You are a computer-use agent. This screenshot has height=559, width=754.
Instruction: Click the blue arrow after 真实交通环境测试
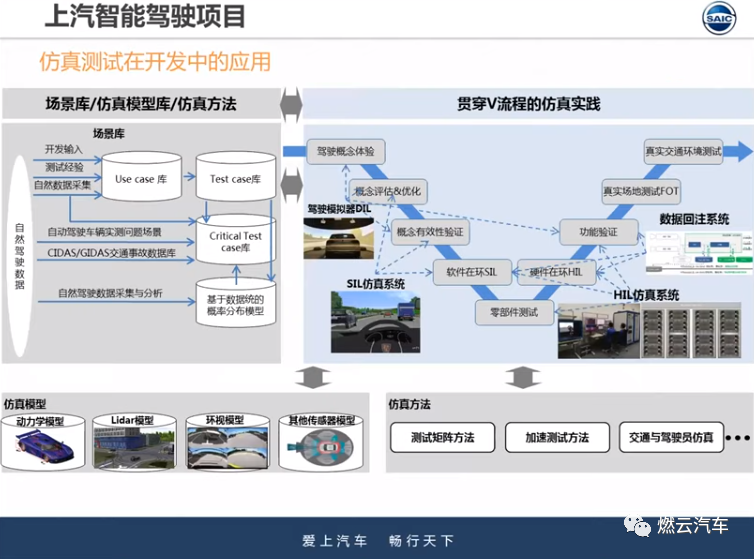[x=738, y=151]
